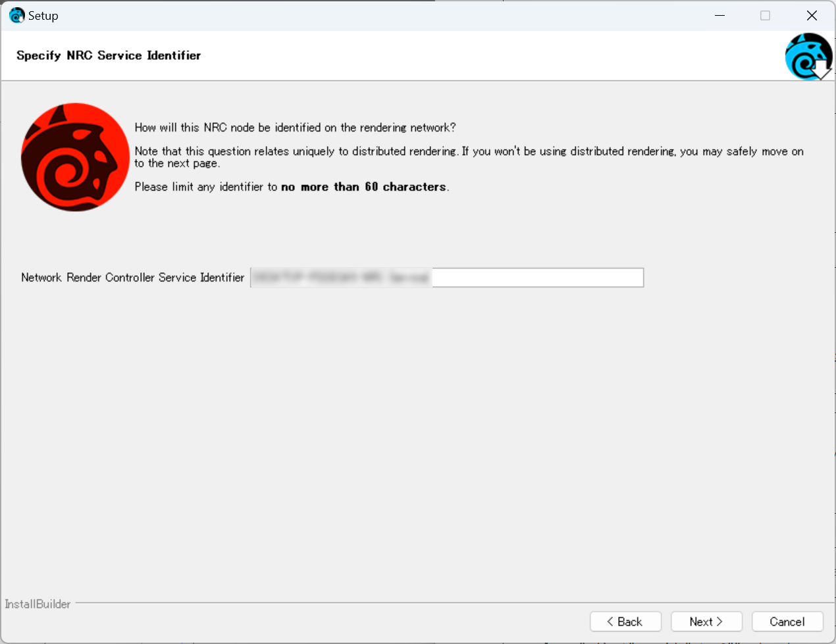The height and width of the screenshot is (644, 836).
Task: Click the blurred identifier text inside the field
Action: click(341, 278)
